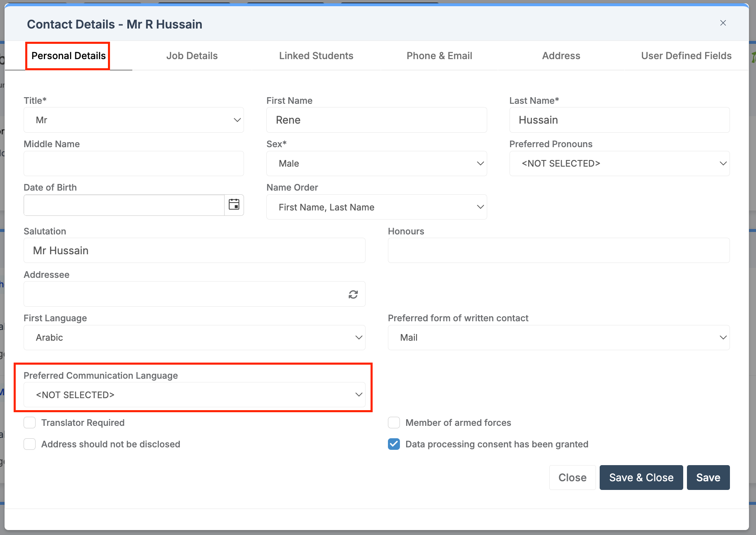Open the Phone & Email tab

pyautogui.click(x=439, y=56)
